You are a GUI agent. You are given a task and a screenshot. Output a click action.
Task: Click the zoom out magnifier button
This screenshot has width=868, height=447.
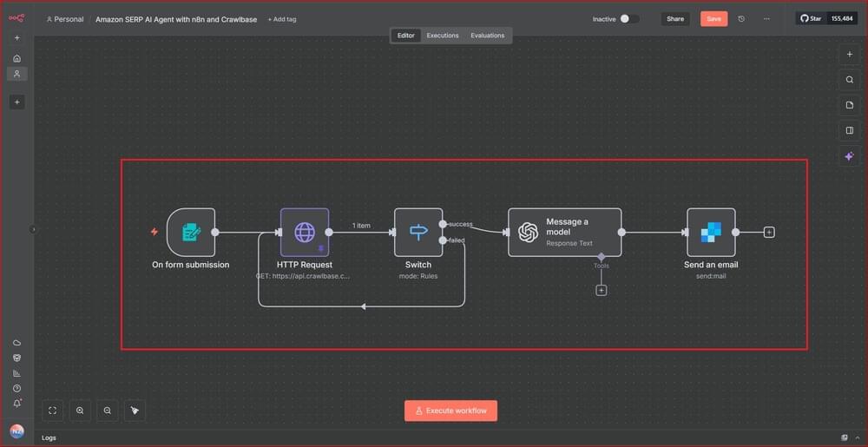click(x=108, y=411)
